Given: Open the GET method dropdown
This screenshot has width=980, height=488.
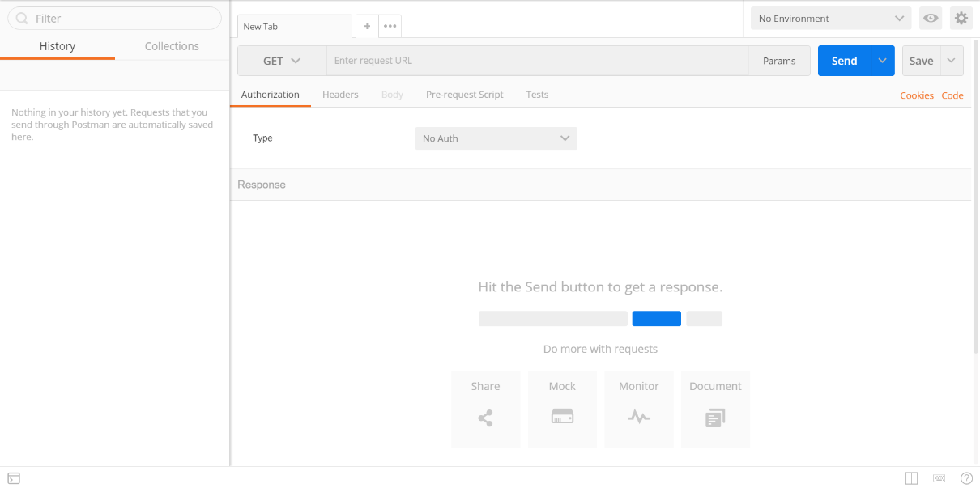Looking at the screenshot, I should click(282, 61).
